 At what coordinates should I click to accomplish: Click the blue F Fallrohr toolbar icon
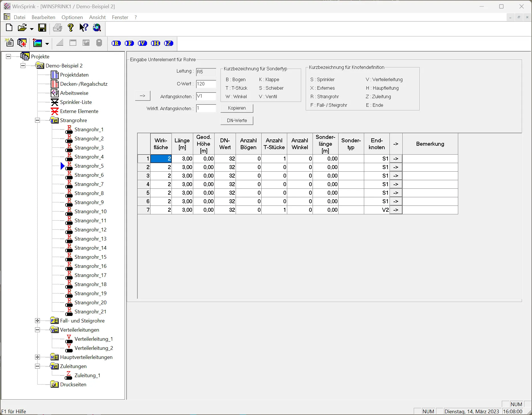pyautogui.click(x=129, y=43)
